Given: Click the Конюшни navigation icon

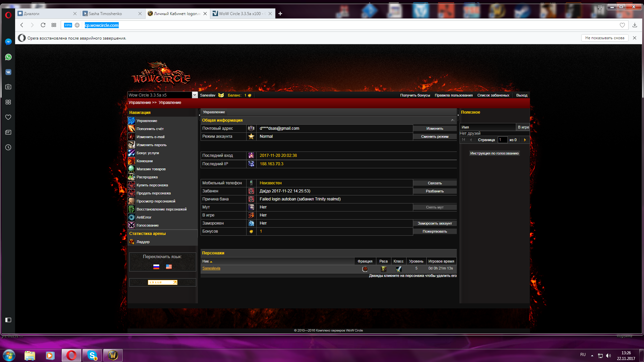Looking at the screenshot, I should coord(131,161).
